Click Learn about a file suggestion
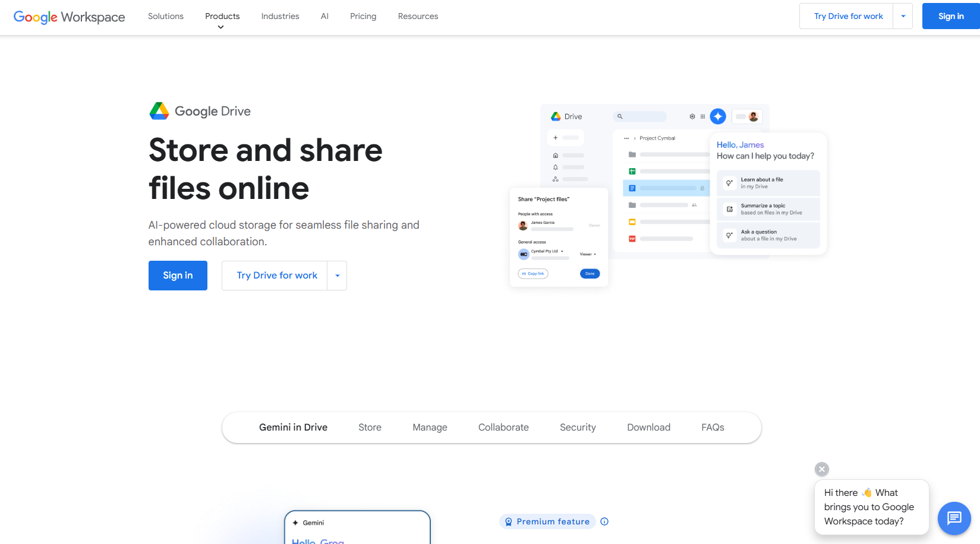The width and height of the screenshot is (980, 544). point(768,183)
